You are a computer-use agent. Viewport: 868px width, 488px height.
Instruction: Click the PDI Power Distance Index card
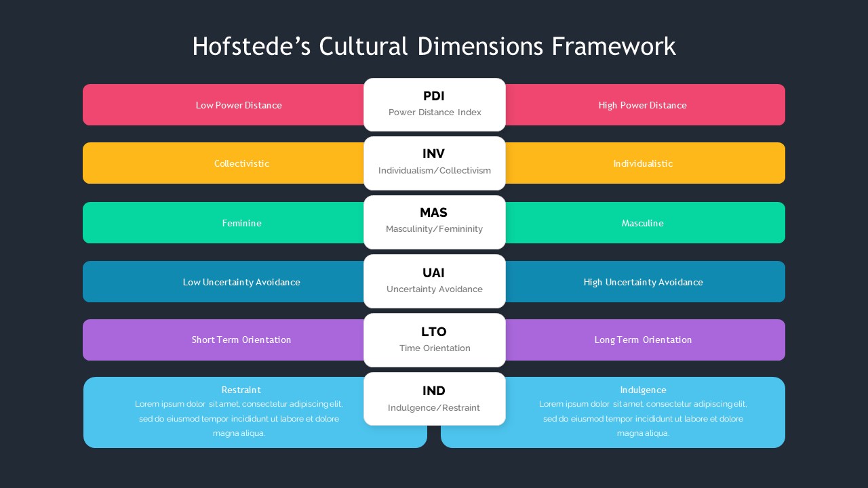click(435, 104)
